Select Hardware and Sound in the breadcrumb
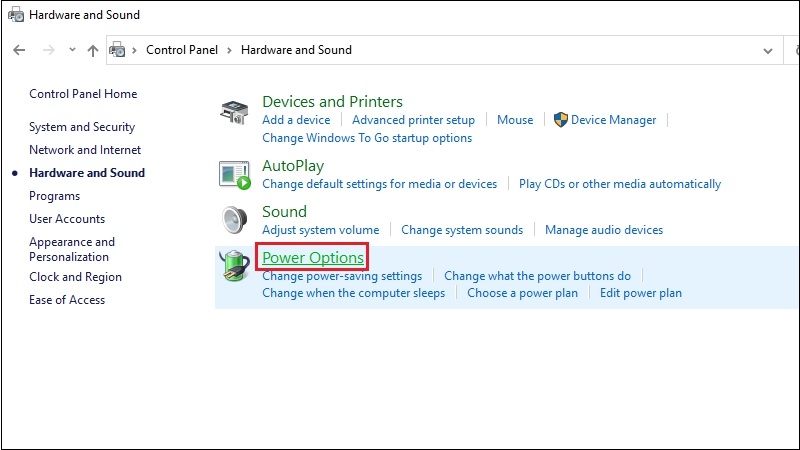 pyautogui.click(x=296, y=50)
